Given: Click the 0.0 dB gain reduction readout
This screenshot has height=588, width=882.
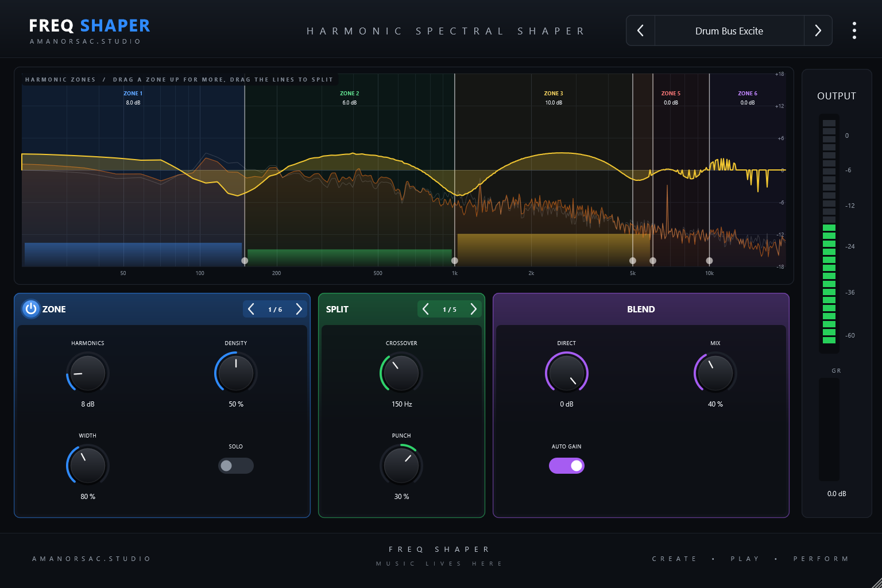Looking at the screenshot, I should click(x=837, y=494).
